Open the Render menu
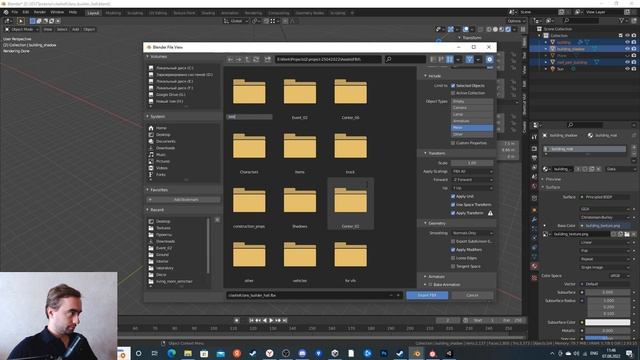Image resolution: width=640 pixels, height=360 pixels. (40, 12)
